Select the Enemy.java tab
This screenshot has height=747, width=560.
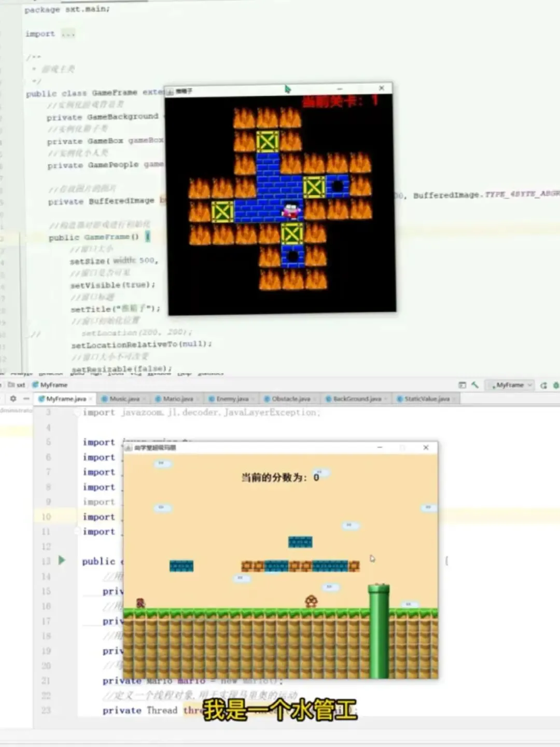pyautogui.click(x=231, y=399)
